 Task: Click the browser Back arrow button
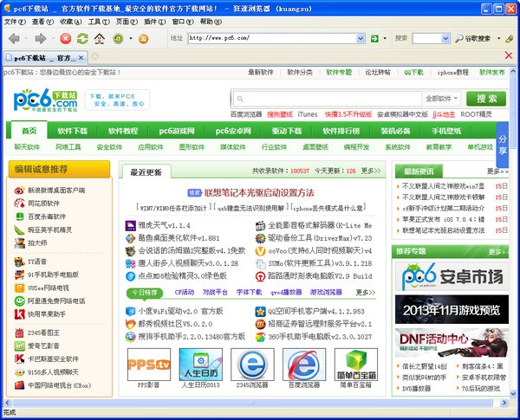click(14, 39)
